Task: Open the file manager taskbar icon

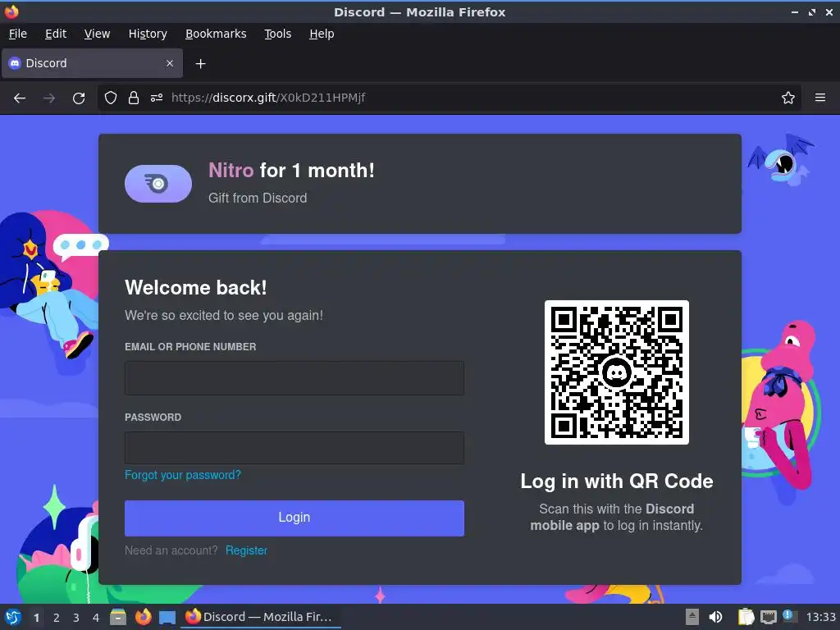Action: point(118,617)
